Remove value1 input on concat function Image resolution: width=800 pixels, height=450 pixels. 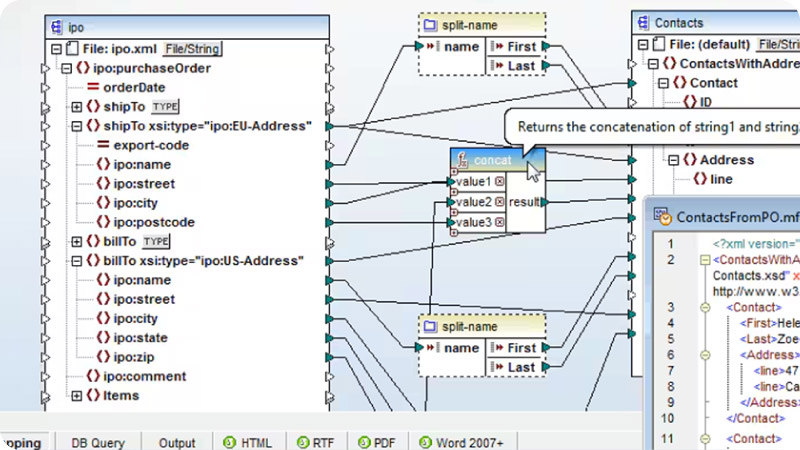tap(499, 181)
